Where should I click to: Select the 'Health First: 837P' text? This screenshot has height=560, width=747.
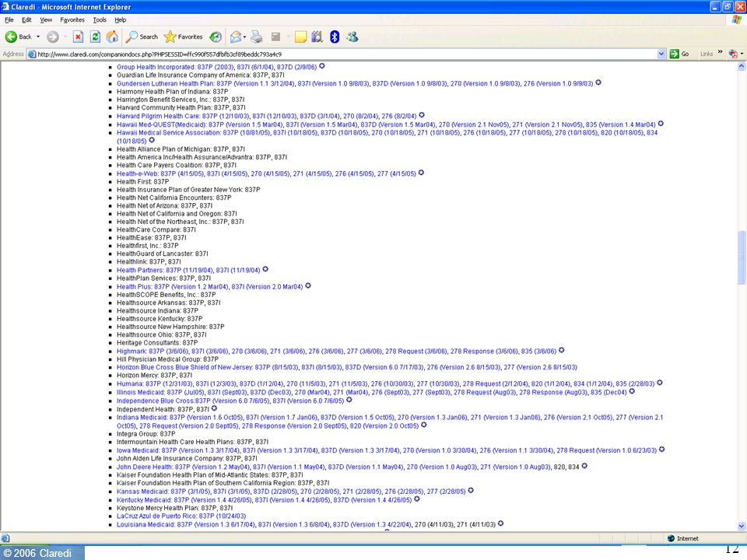tap(143, 181)
